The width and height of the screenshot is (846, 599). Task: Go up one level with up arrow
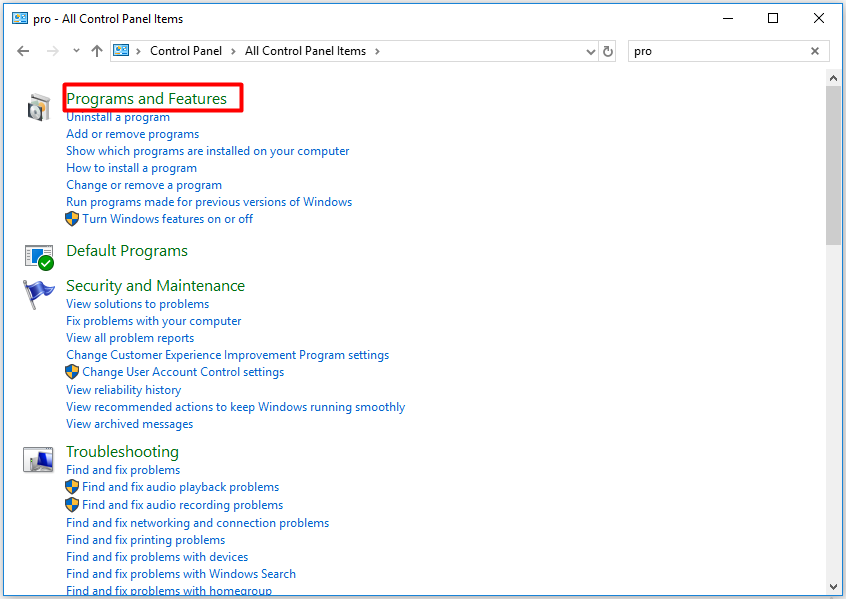pyautogui.click(x=97, y=51)
